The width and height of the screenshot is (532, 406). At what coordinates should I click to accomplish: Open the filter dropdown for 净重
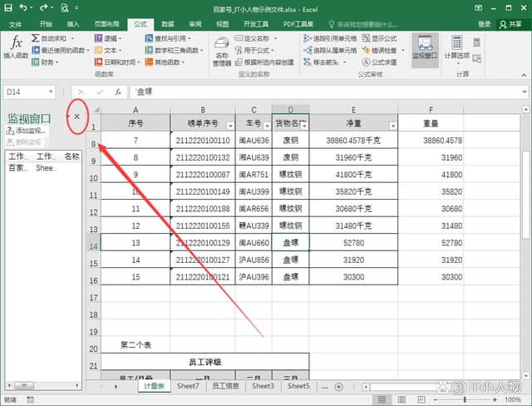click(x=393, y=126)
